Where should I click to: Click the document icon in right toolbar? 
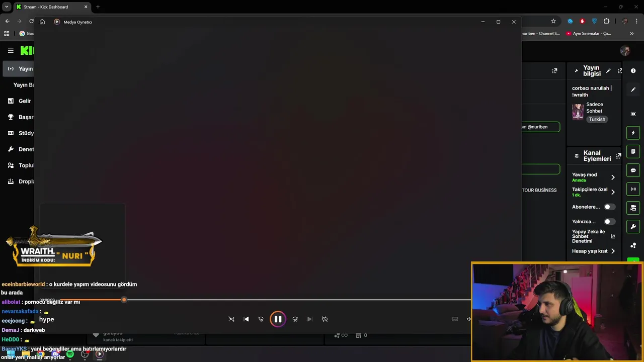pyautogui.click(x=633, y=152)
